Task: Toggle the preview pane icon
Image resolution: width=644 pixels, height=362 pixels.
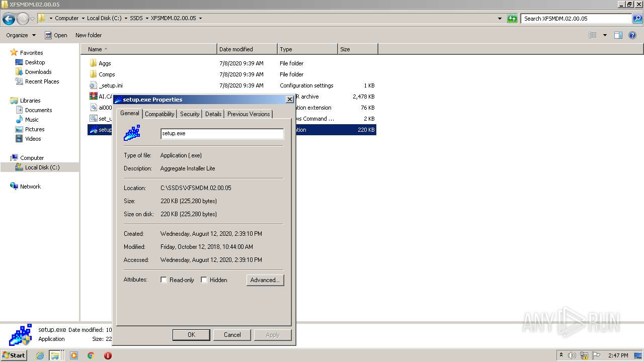Action: (618, 35)
